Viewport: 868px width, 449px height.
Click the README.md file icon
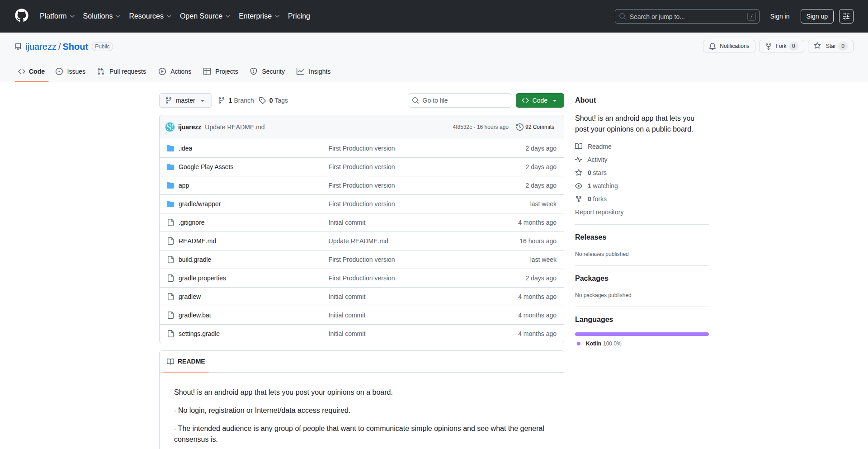point(170,241)
